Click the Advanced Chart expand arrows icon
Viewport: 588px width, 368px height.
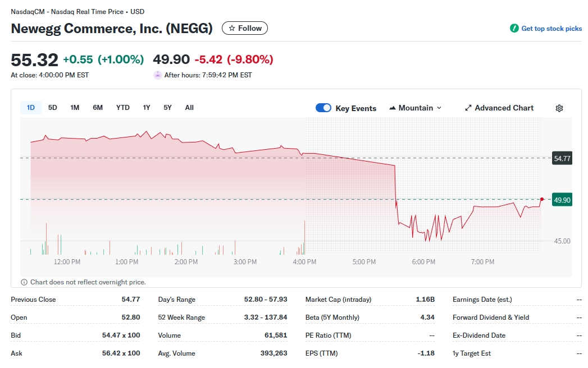tap(468, 108)
